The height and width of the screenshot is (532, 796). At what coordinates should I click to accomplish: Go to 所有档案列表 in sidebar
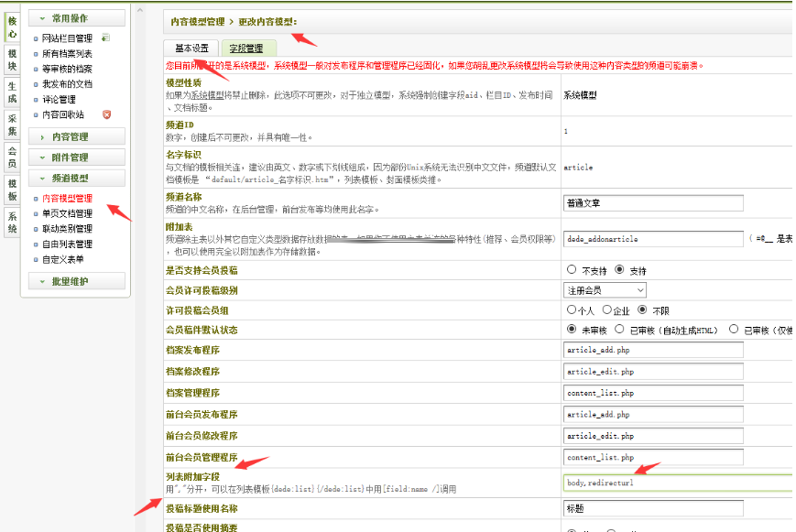click(x=67, y=54)
